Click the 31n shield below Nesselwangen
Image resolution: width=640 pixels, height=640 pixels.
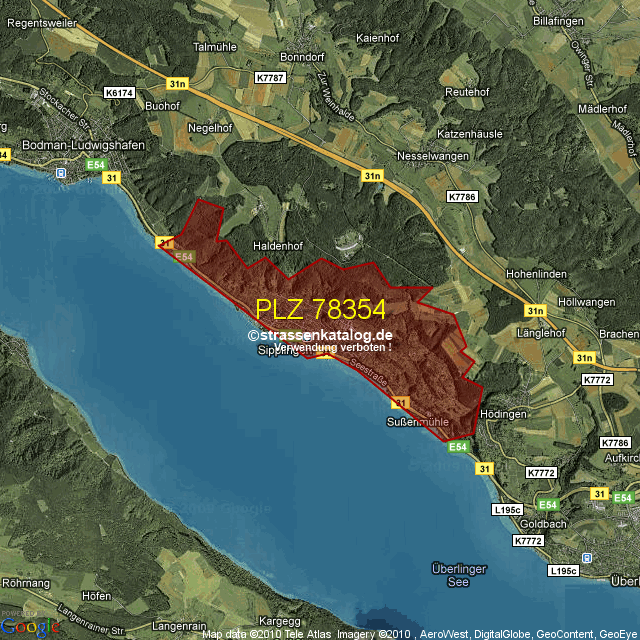pos(373,175)
